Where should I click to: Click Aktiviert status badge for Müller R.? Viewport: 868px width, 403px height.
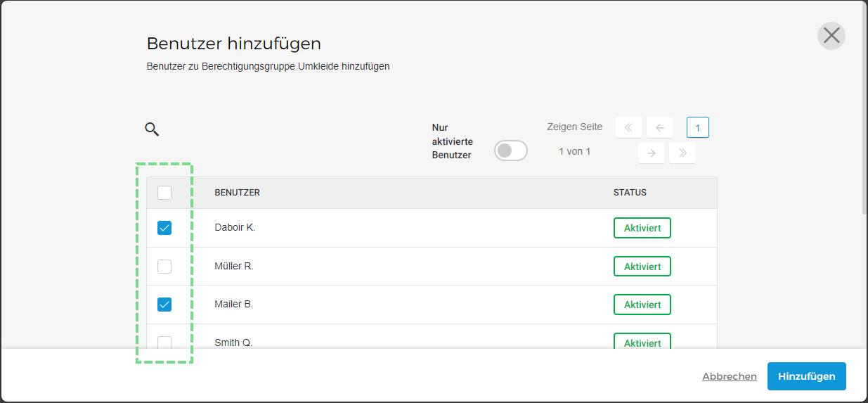click(x=642, y=267)
